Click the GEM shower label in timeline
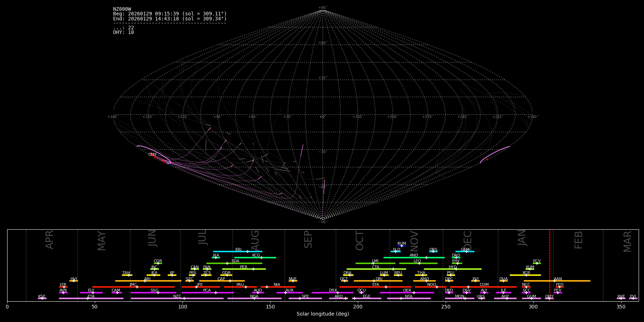 465,250
